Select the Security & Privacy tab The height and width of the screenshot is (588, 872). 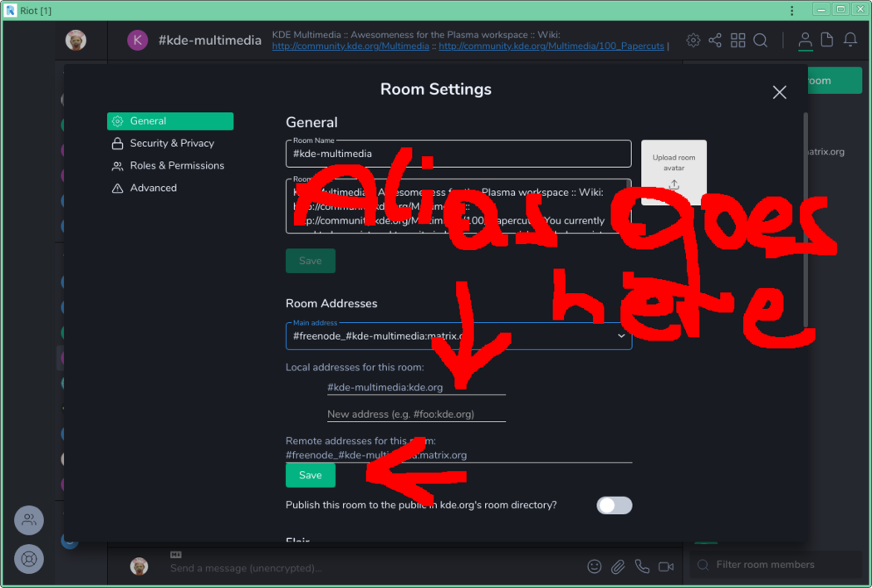point(171,143)
